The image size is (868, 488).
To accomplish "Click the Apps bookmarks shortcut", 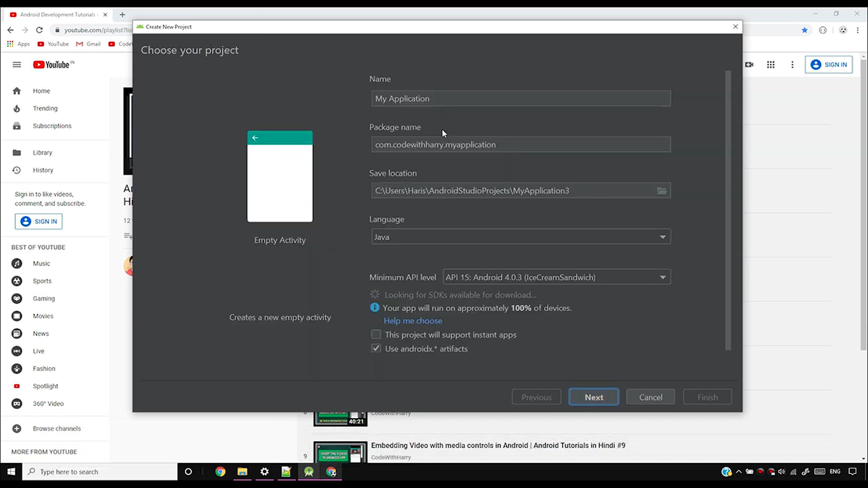I will tap(19, 44).
